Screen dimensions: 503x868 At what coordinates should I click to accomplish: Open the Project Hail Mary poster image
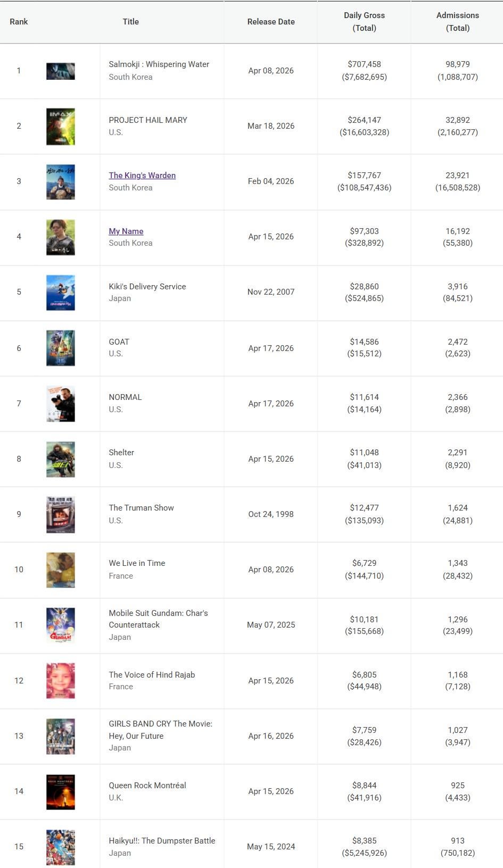61,127
